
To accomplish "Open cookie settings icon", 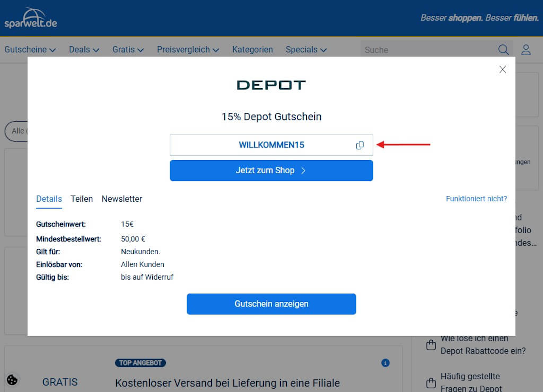I will coord(12,380).
